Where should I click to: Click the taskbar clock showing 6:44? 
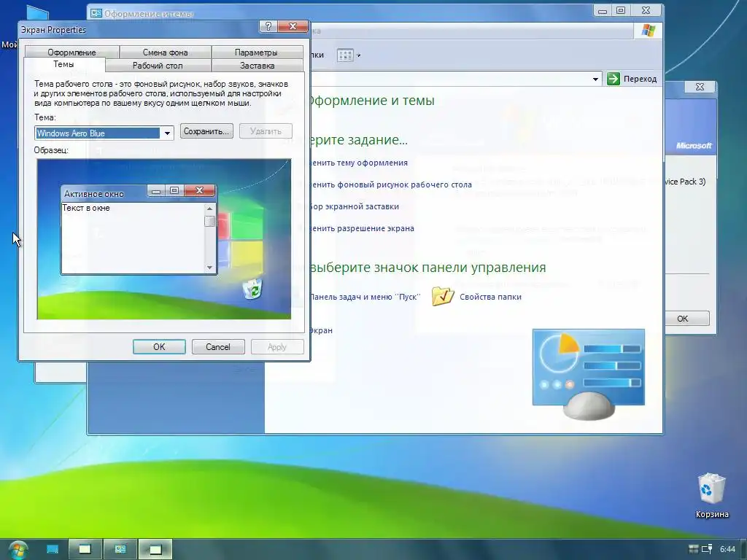[x=727, y=549]
